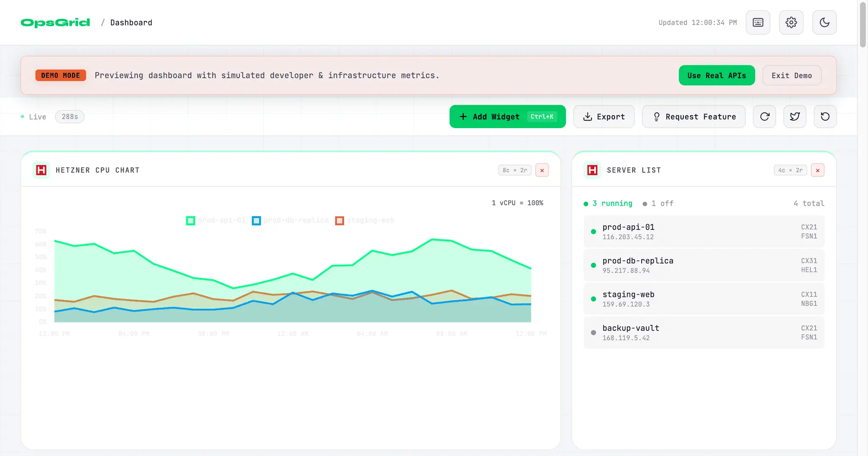Click the 288s refresh countdown badge
Screen dimensions: 868x456
pos(70,117)
